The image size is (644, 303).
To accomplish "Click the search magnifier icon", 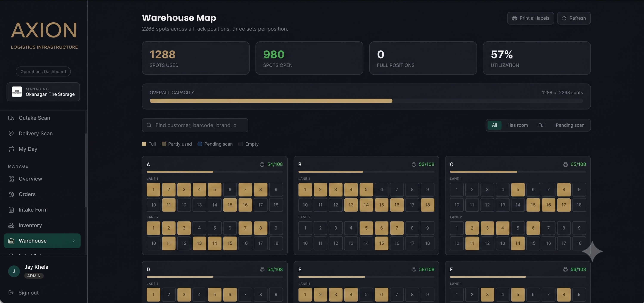I will pos(149,125).
